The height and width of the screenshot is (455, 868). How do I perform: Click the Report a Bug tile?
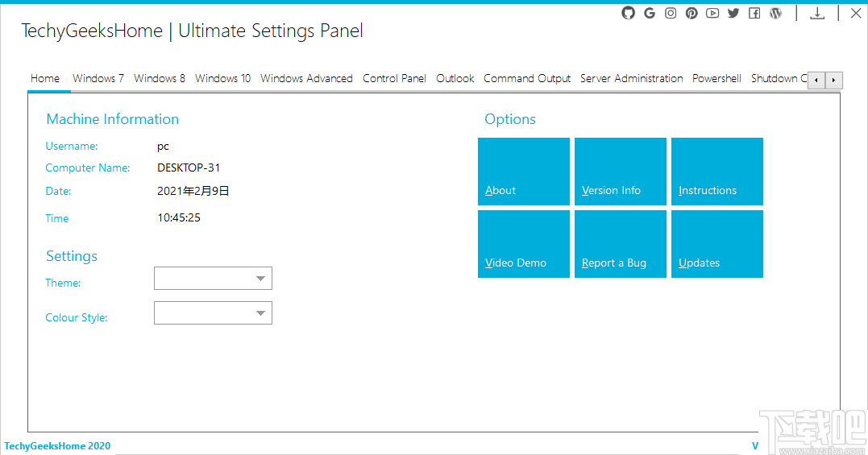coord(621,244)
